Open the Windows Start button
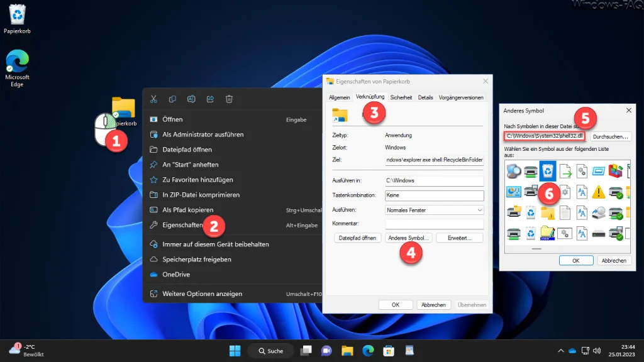 pos(235,351)
